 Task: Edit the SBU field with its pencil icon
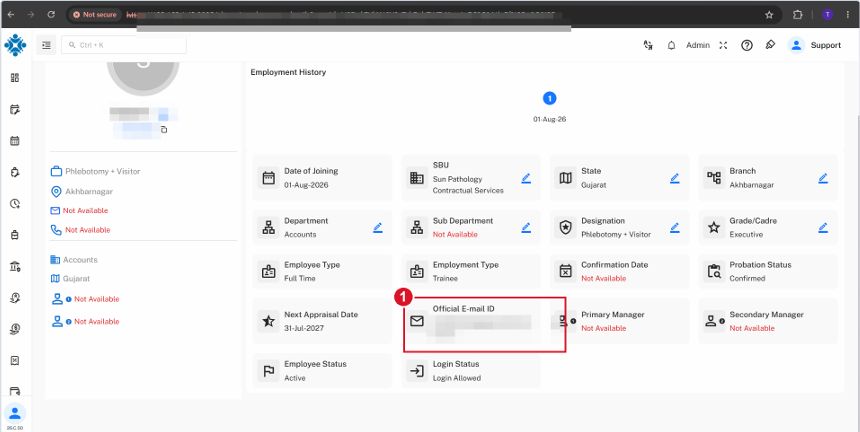pyautogui.click(x=526, y=178)
